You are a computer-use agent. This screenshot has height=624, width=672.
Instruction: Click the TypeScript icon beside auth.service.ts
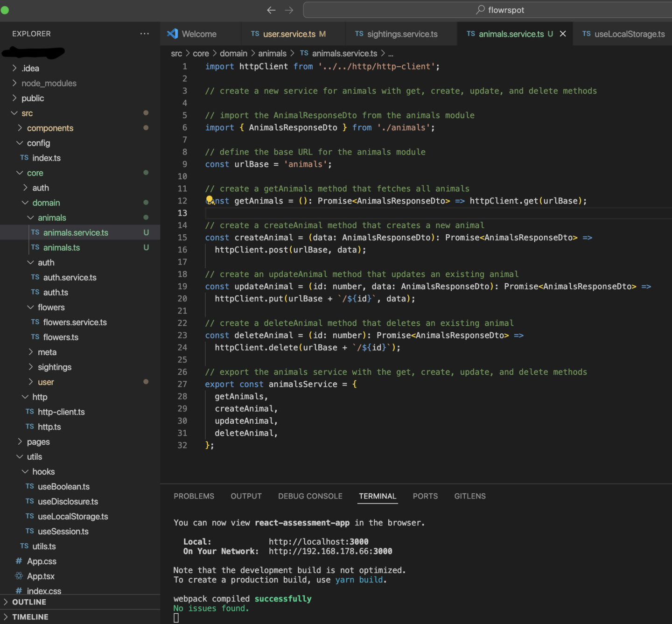pos(35,277)
